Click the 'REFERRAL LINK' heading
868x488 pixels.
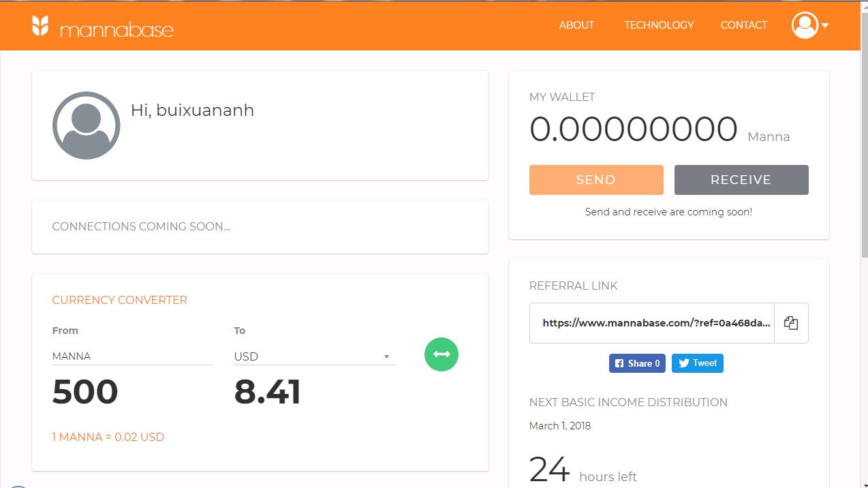574,286
